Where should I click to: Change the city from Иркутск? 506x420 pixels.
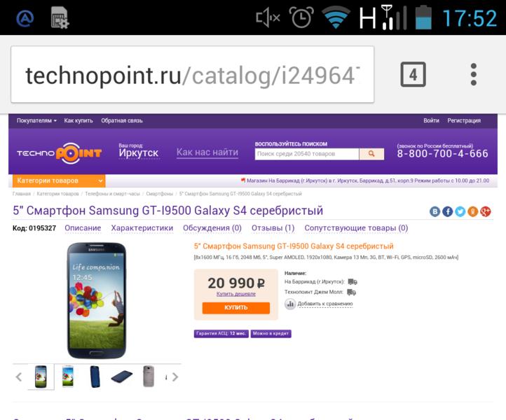tap(139, 153)
